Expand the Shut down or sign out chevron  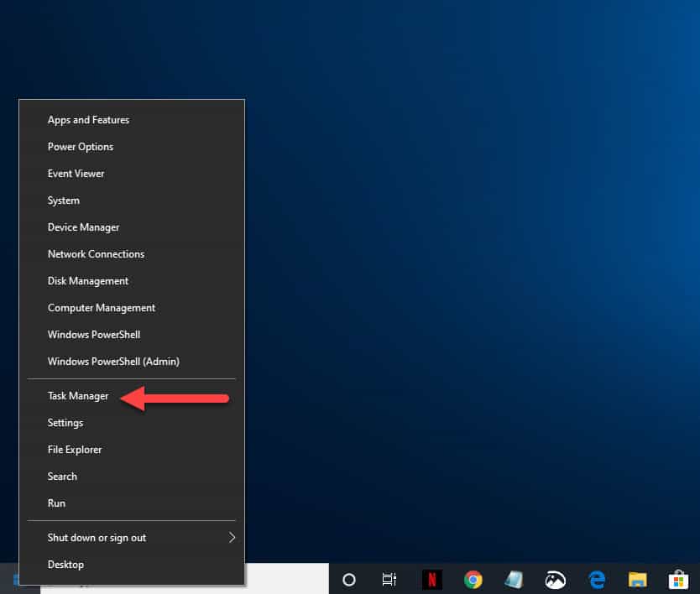coord(232,537)
